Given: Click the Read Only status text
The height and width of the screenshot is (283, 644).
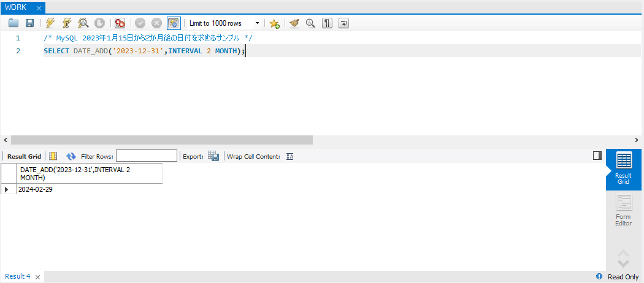Looking at the screenshot, I should pos(623,277).
